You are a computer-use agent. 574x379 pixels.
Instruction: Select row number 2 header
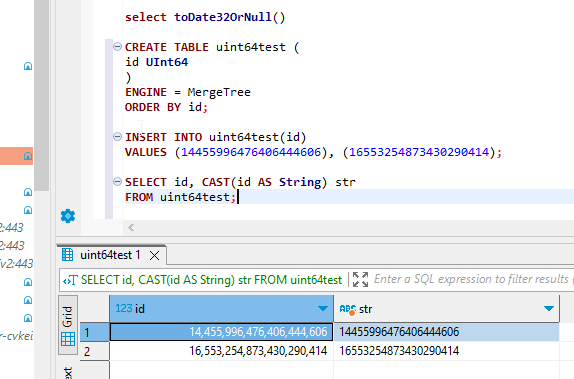[94, 352]
